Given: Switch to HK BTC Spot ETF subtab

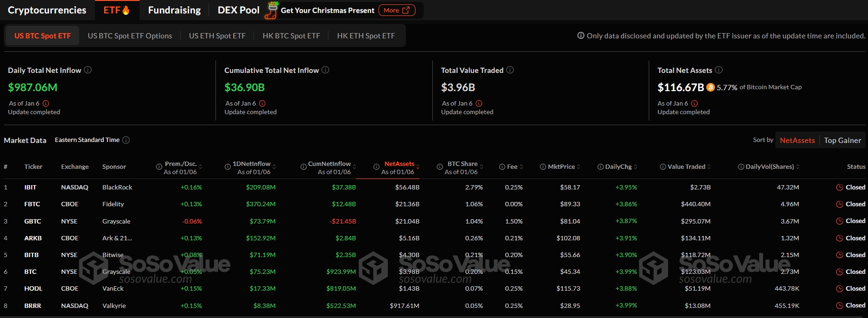Looking at the screenshot, I should click(291, 36).
